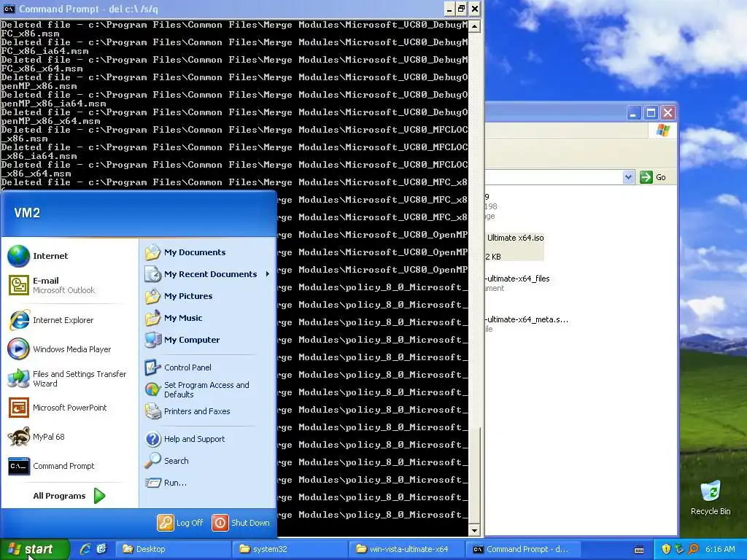Click the Shut Down button
The width and height of the screenshot is (747, 560).
[x=241, y=522]
